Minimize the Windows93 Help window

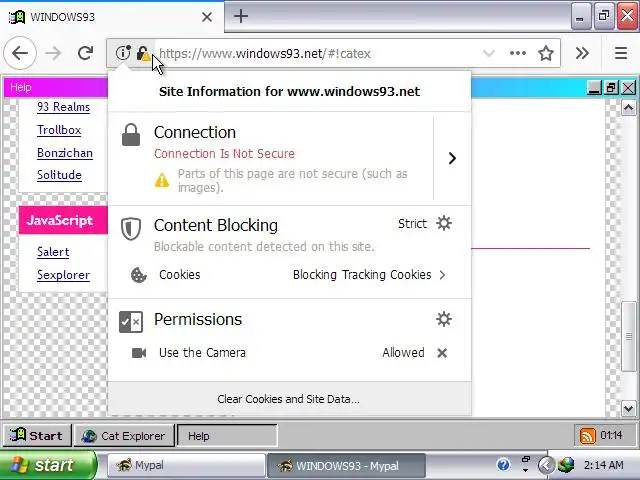click(594, 88)
